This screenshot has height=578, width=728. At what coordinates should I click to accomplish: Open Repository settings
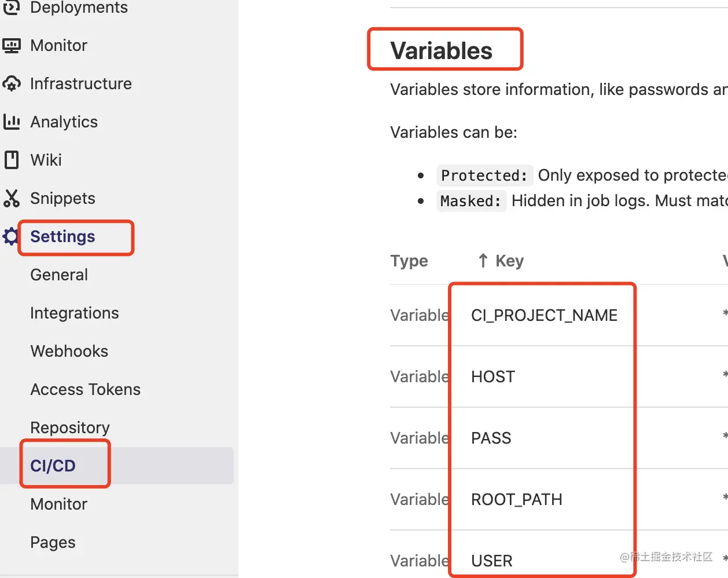coord(69,427)
